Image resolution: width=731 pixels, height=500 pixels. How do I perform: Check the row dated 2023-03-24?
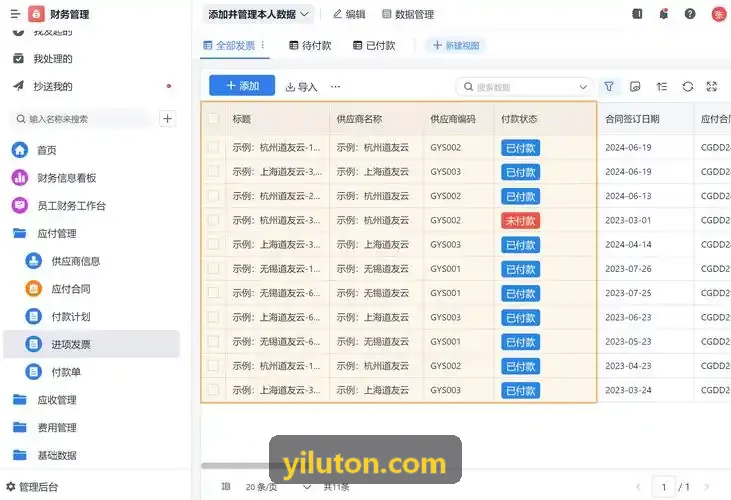tap(213, 390)
